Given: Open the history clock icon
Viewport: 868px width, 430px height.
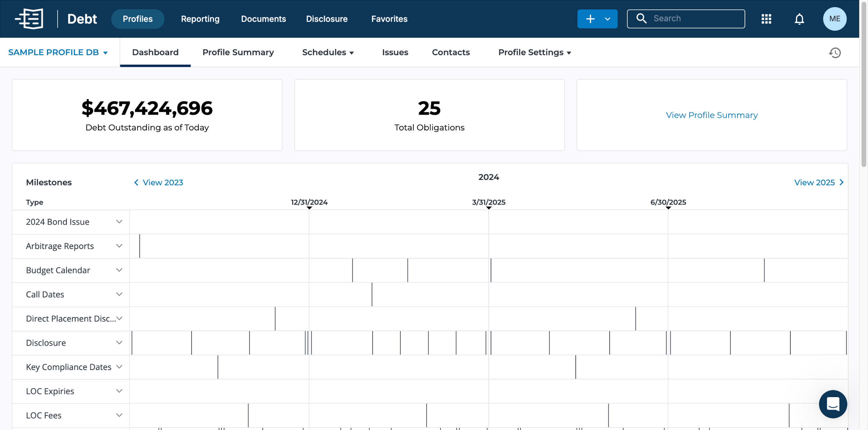Looking at the screenshot, I should 835,53.
